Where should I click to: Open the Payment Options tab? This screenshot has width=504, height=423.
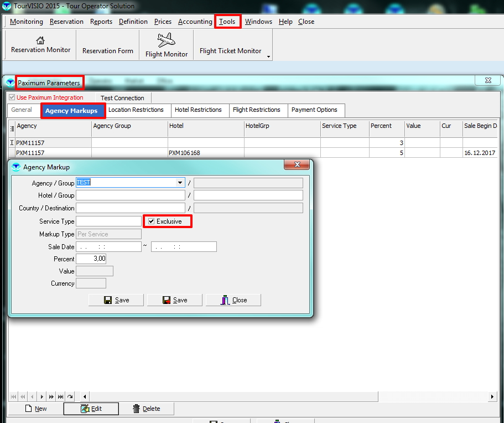coord(314,110)
